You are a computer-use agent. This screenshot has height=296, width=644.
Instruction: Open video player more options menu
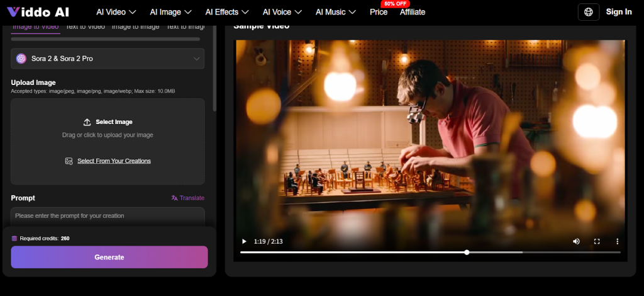tap(617, 241)
